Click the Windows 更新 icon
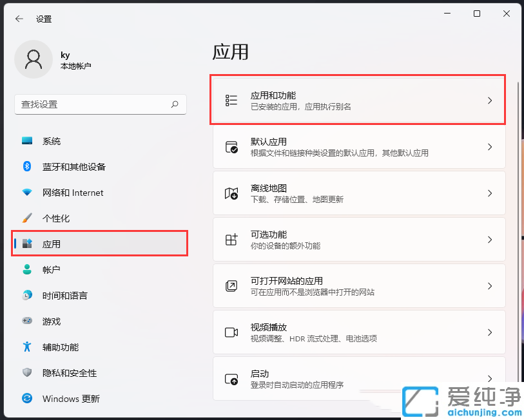Image resolution: width=524 pixels, height=420 pixels. point(26,399)
